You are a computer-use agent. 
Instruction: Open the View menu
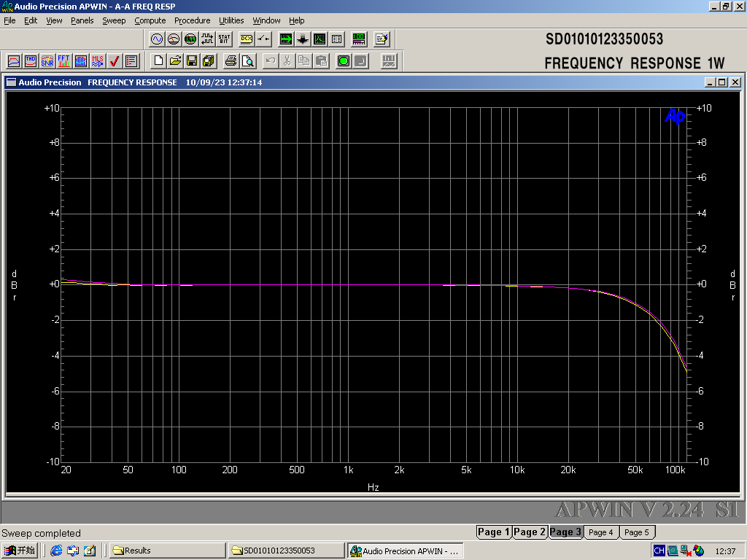tap(54, 20)
